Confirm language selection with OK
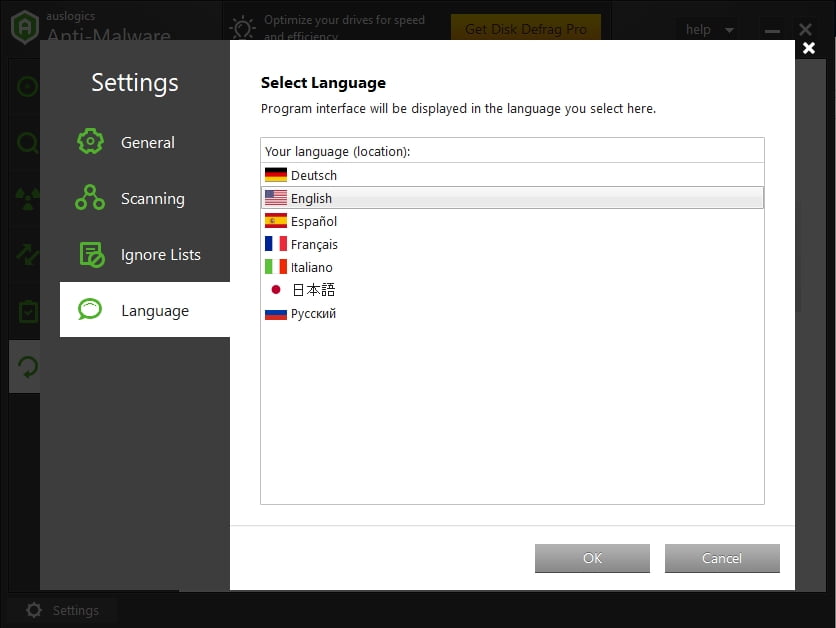The width and height of the screenshot is (836, 628). pos(592,558)
